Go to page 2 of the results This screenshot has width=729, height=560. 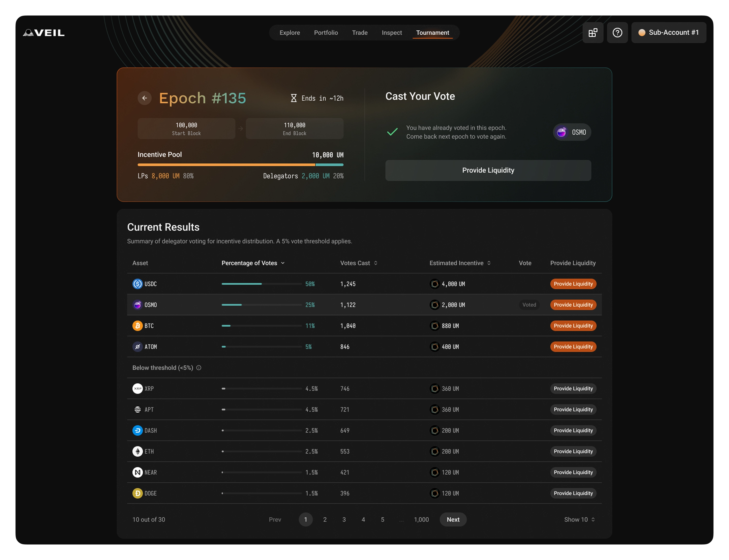click(x=325, y=520)
